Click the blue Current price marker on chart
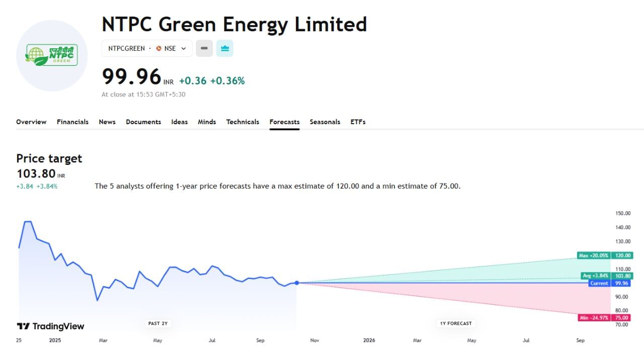 [x=297, y=283]
